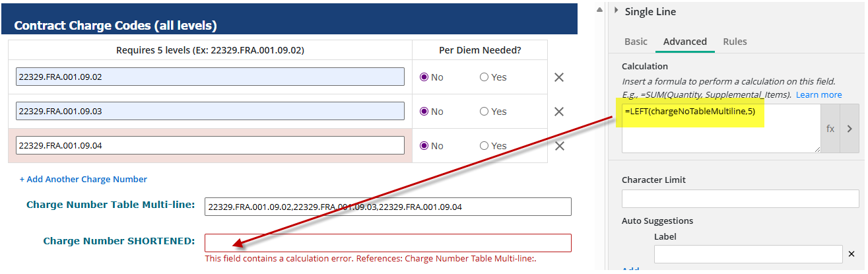Image resolution: width=868 pixels, height=274 pixels.
Task: Remove the auto suggestion label entry
Action: tap(851, 254)
